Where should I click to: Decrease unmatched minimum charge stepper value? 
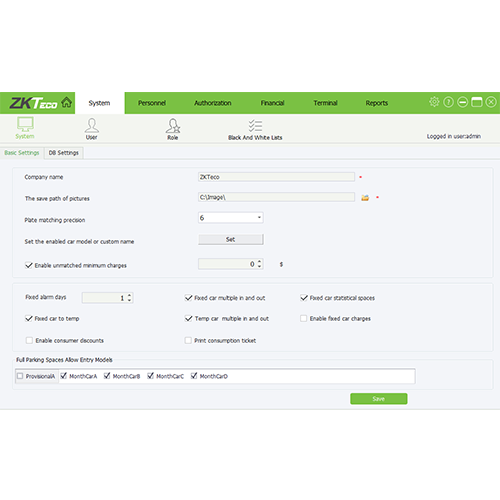click(x=259, y=266)
